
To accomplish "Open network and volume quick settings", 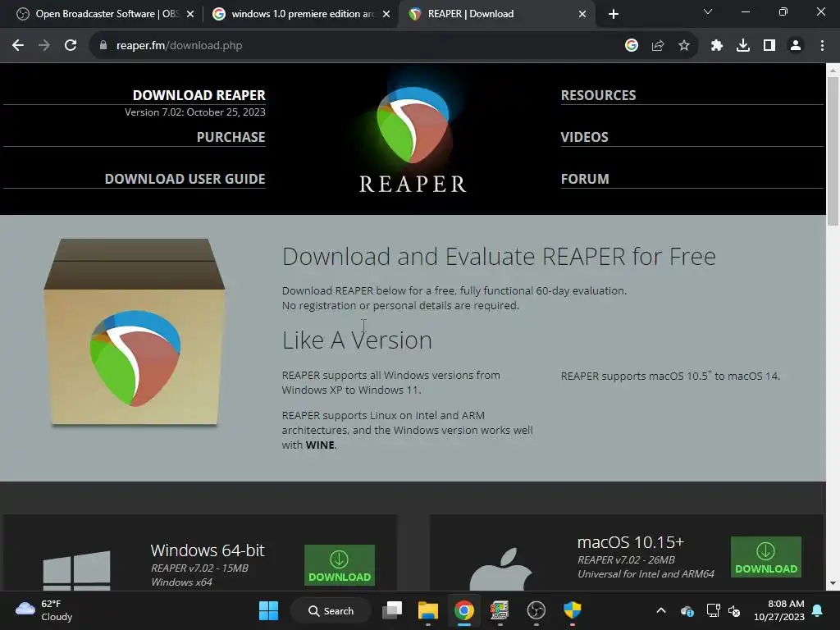I will click(x=724, y=610).
